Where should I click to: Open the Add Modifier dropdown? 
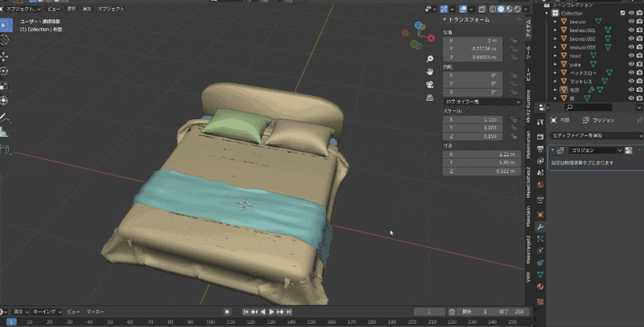click(x=597, y=135)
